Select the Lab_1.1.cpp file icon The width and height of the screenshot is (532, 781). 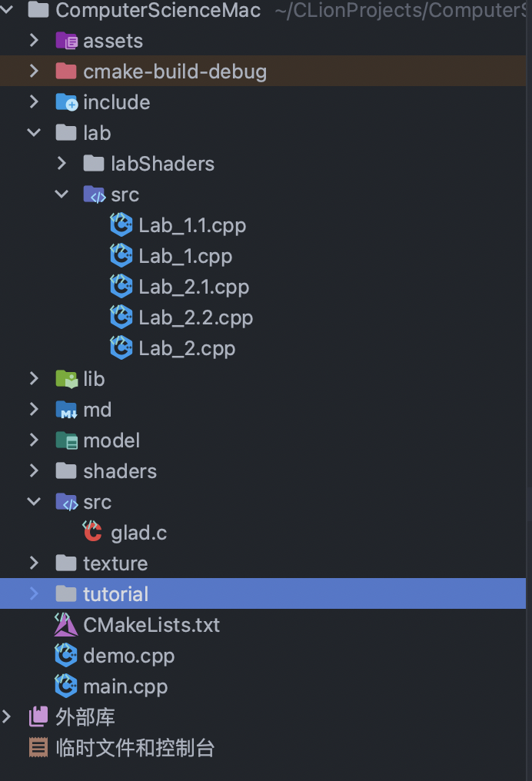pyautogui.click(x=121, y=225)
